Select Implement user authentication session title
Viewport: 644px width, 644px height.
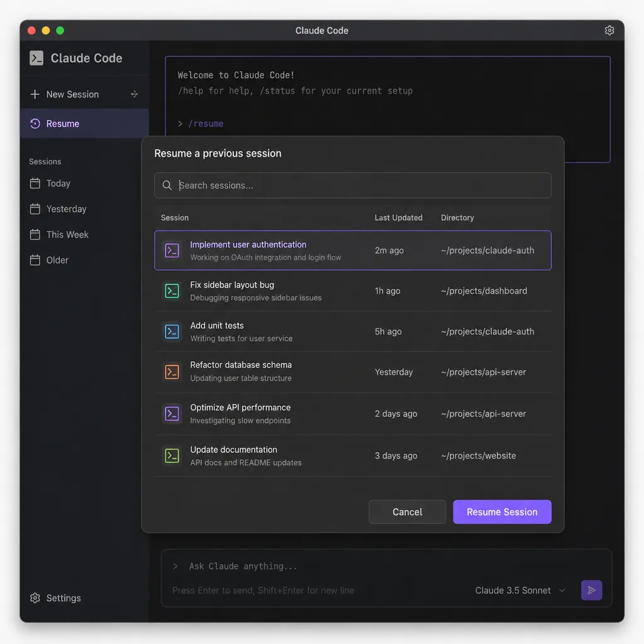tap(248, 245)
